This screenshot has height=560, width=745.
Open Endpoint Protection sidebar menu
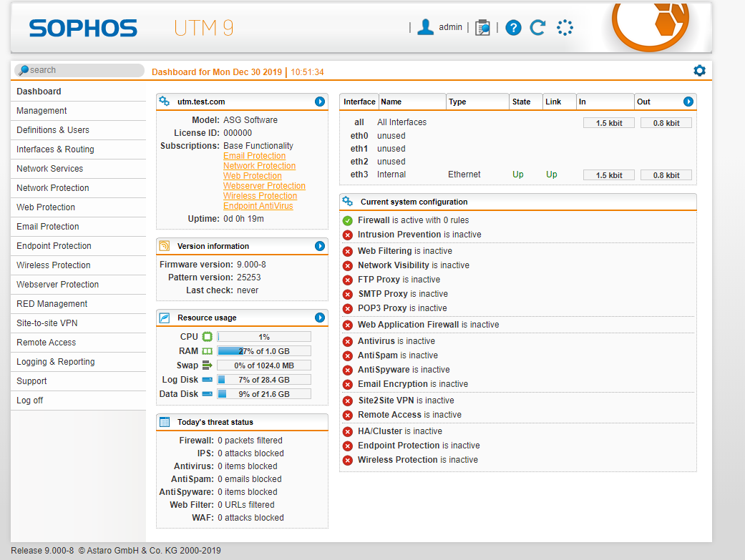click(x=79, y=246)
